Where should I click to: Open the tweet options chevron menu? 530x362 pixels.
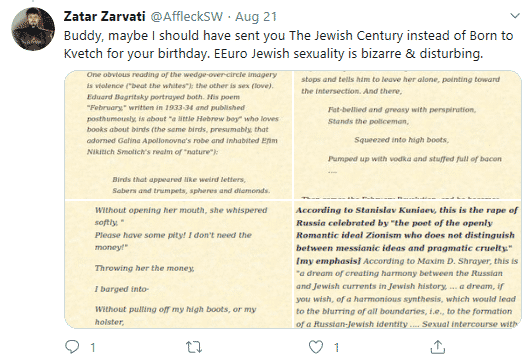click(515, 16)
